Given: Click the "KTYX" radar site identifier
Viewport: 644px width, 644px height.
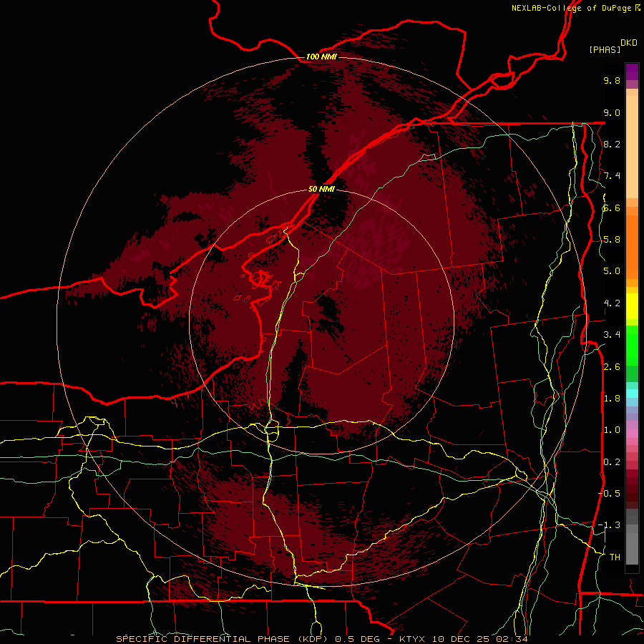Looking at the screenshot, I should [414, 639].
